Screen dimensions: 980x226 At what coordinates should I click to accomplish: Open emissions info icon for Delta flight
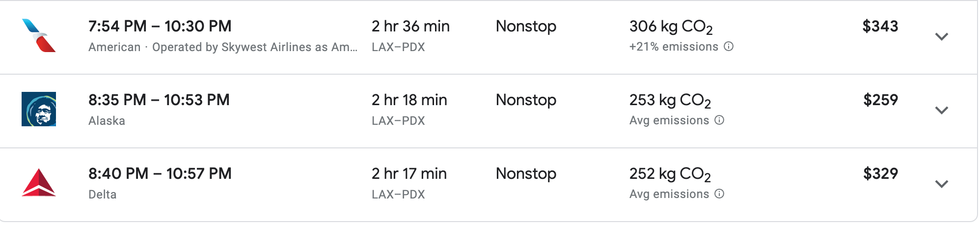(x=719, y=194)
